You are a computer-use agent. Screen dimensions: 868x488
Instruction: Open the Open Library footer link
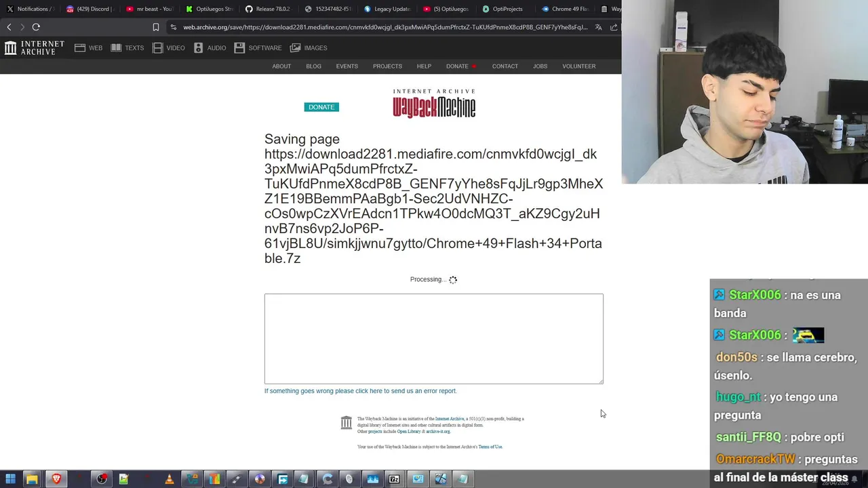coord(409,432)
